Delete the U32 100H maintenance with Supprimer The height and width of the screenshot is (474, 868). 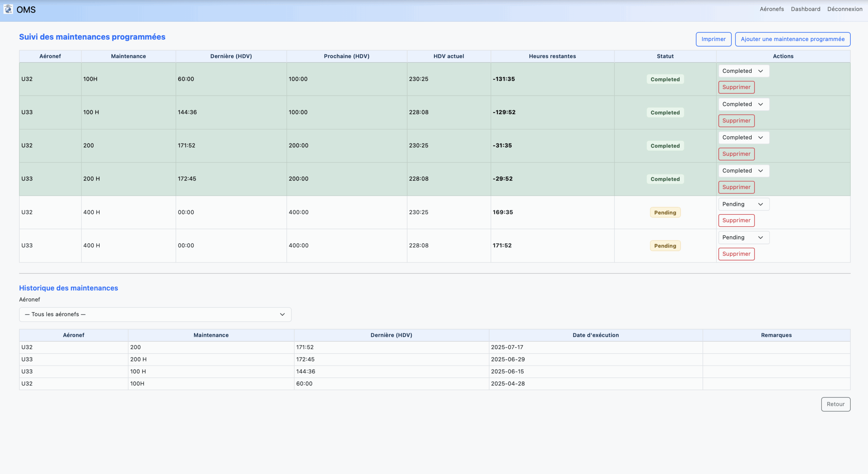pyautogui.click(x=736, y=87)
